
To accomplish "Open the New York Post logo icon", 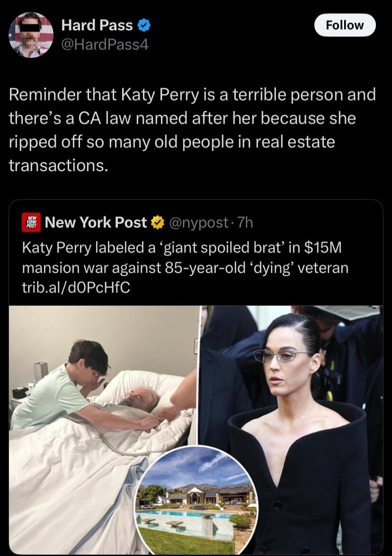I will pyautogui.click(x=31, y=222).
